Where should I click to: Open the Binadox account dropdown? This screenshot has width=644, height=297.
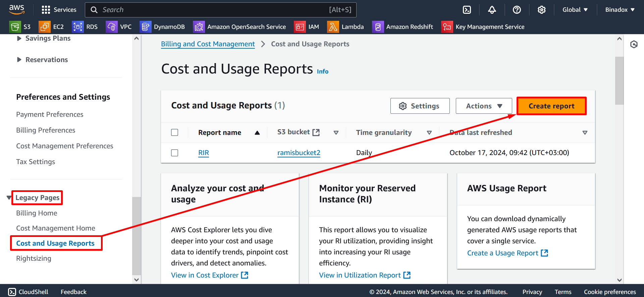(620, 10)
